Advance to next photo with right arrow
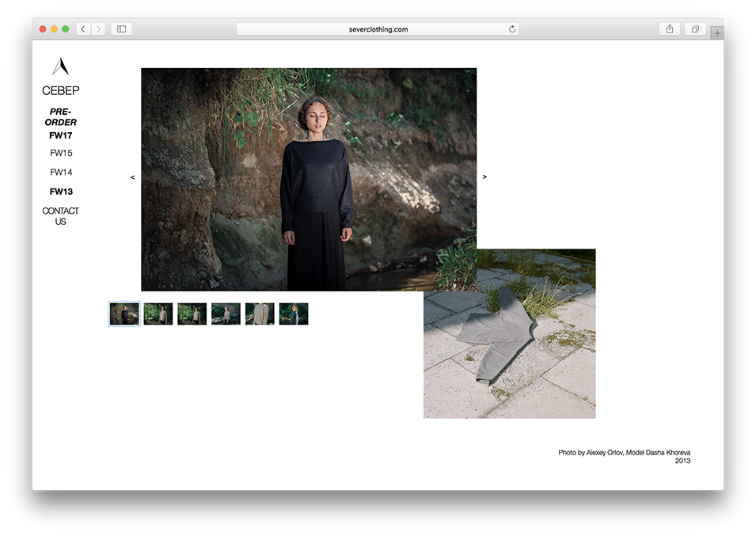Screen dimensions: 756x536 (x=484, y=177)
